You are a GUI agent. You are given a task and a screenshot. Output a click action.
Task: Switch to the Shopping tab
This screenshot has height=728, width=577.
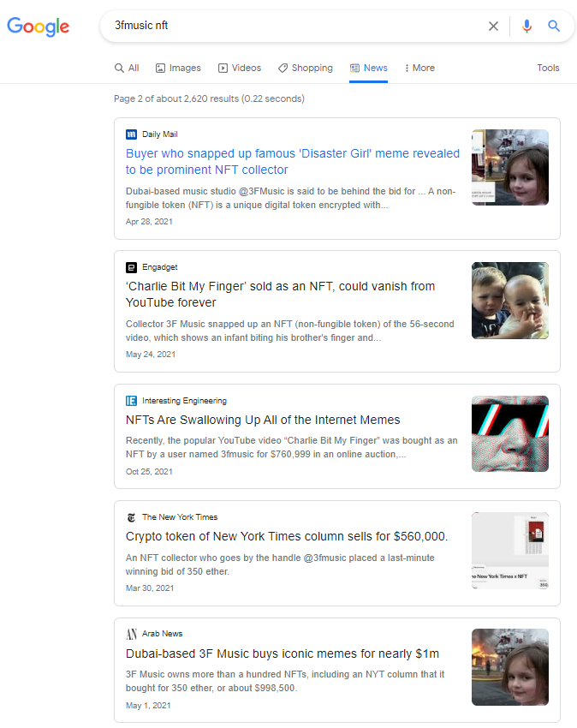pyautogui.click(x=306, y=68)
